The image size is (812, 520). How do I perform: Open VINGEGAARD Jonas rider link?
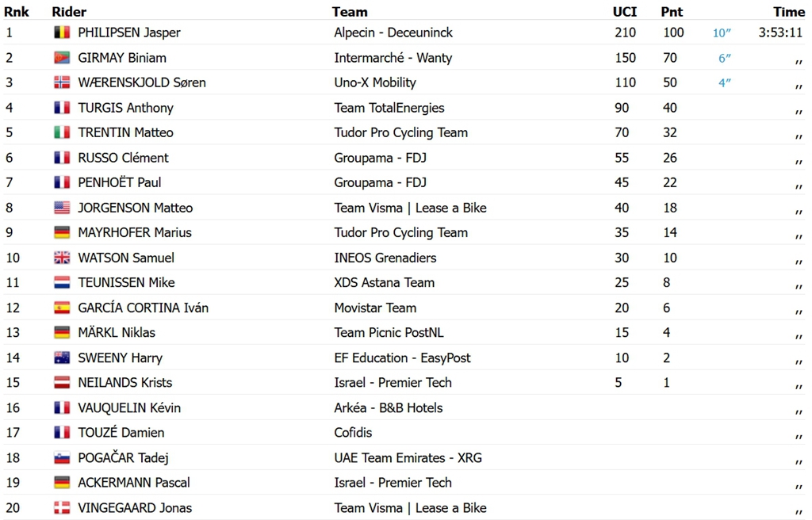coord(135,507)
